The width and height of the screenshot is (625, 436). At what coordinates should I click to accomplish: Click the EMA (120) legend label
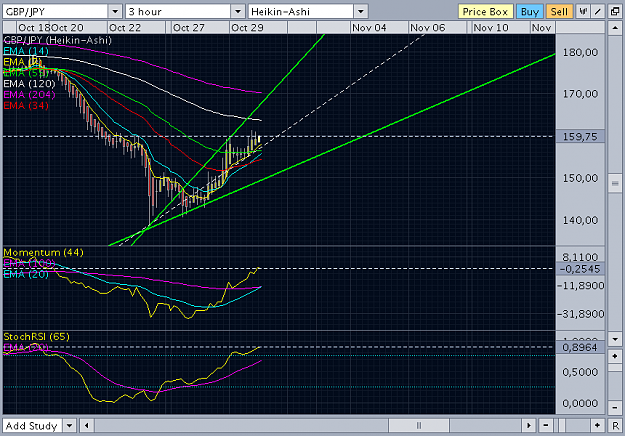[x=29, y=84]
